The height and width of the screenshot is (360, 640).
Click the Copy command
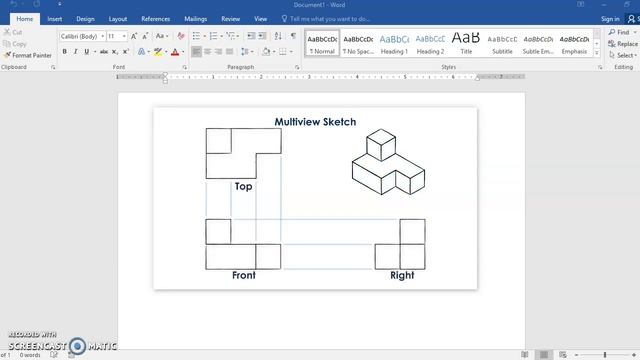point(15,44)
